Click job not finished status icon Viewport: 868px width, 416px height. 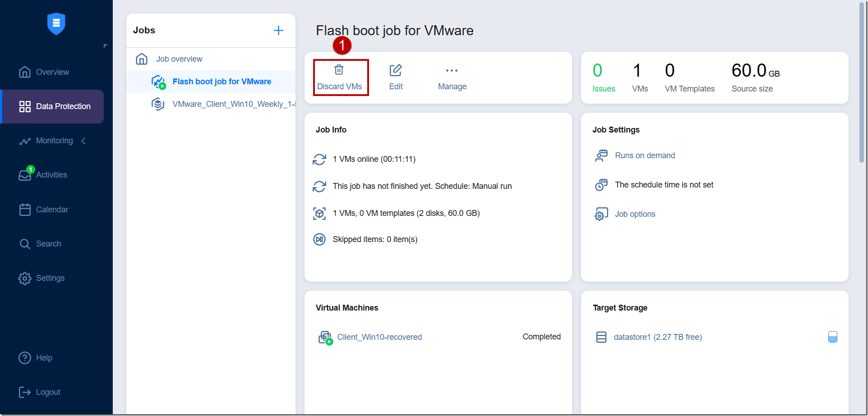click(x=319, y=187)
